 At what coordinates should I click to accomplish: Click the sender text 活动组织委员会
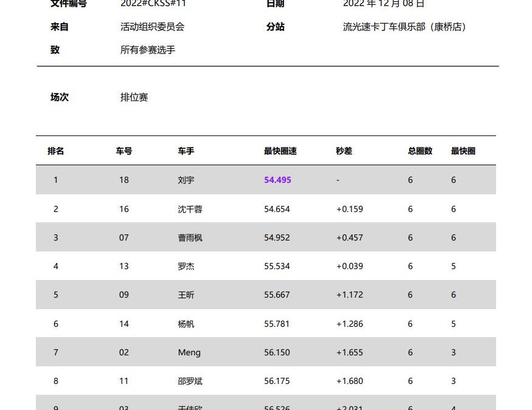coord(153,27)
